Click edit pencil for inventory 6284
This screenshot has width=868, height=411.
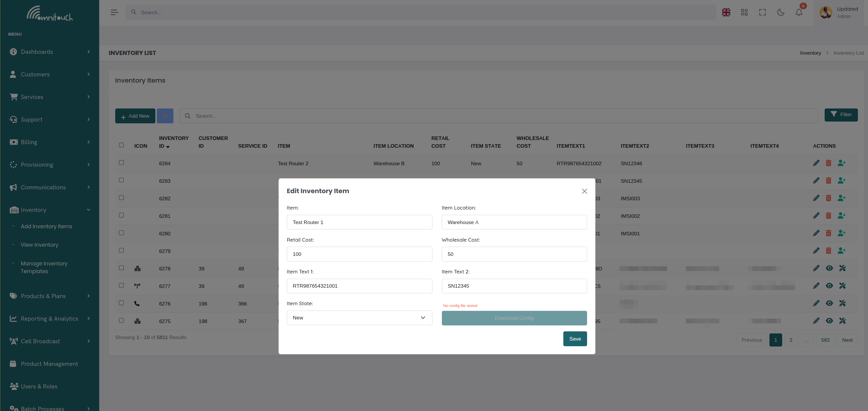(x=816, y=163)
